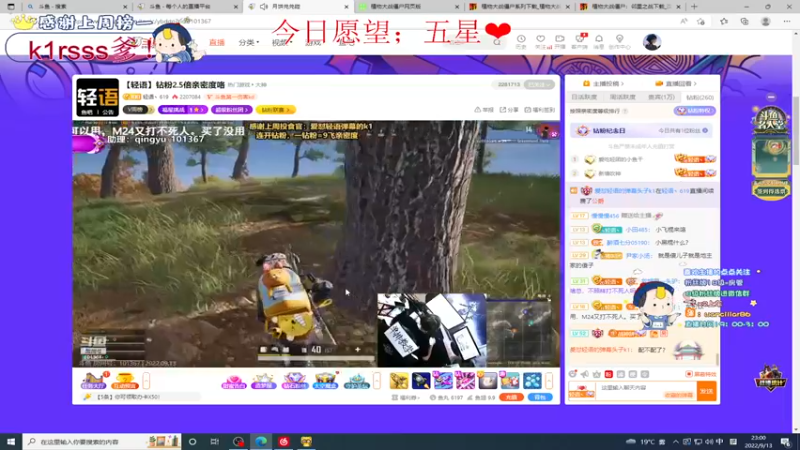The height and width of the screenshot is (450, 800).
Task: Switch to the 钻粉(260) tab
Action: coord(699,97)
